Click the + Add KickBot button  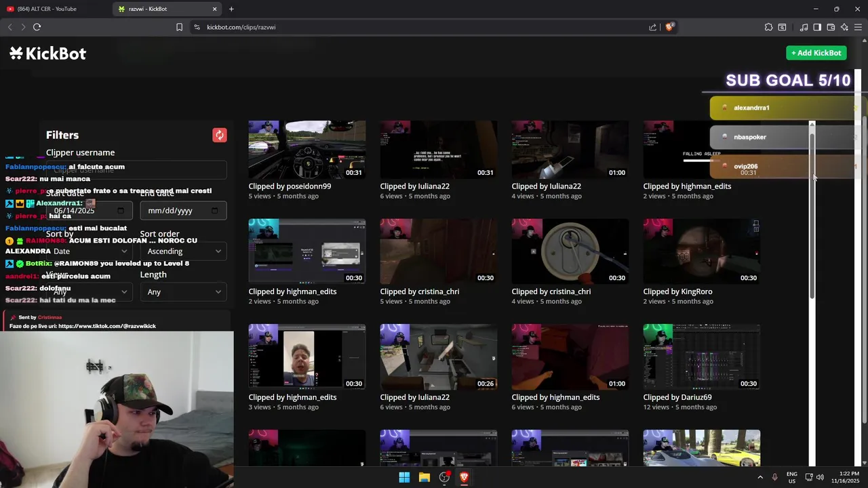[816, 53]
